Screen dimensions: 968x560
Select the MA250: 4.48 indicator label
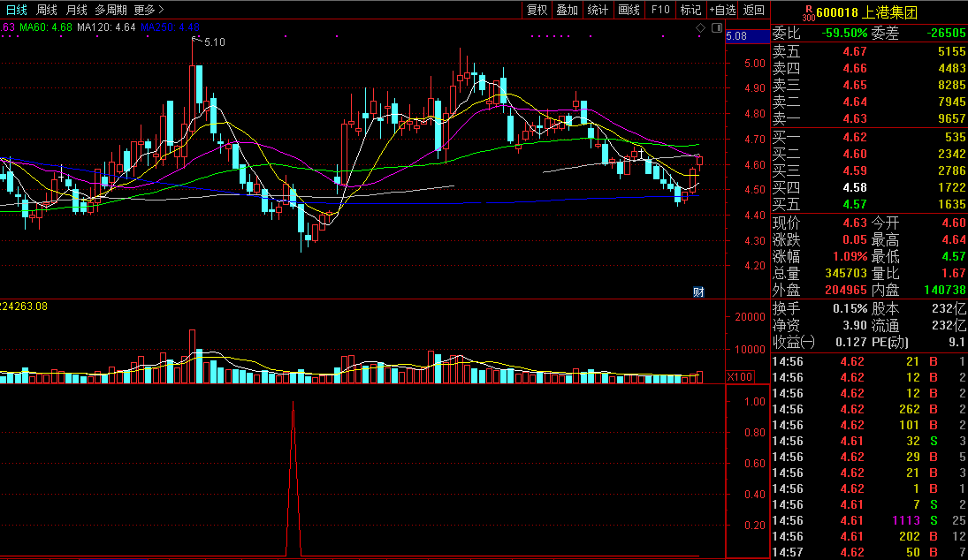tap(170, 27)
